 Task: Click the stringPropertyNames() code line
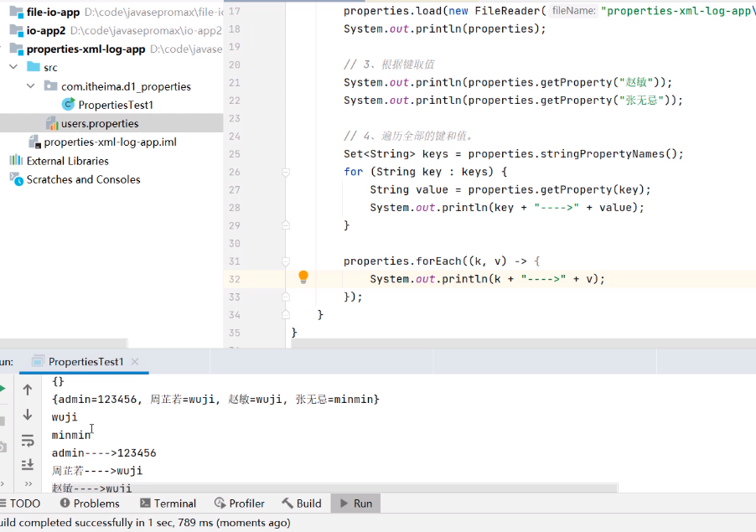tap(514, 153)
